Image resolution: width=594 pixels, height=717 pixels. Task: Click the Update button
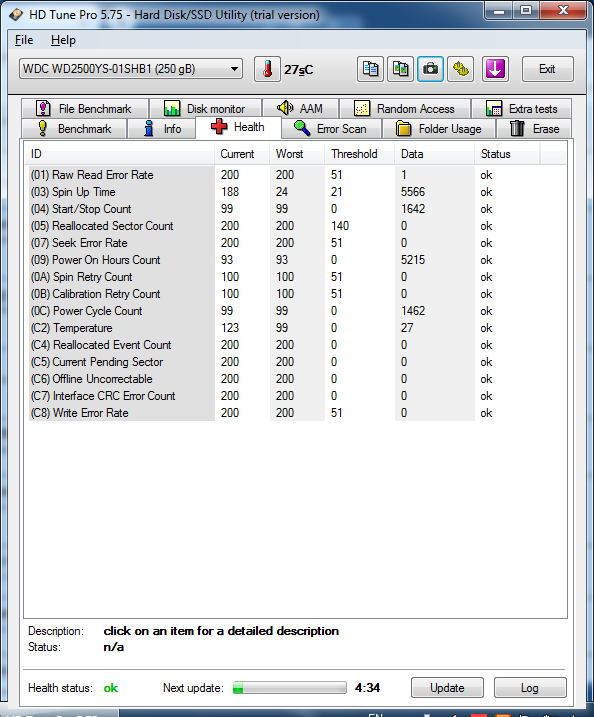447,688
